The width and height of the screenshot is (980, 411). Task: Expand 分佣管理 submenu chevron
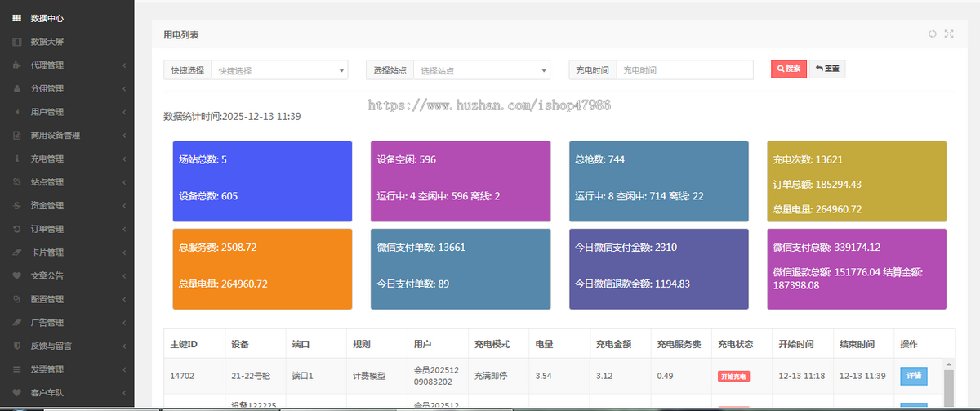point(124,88)
